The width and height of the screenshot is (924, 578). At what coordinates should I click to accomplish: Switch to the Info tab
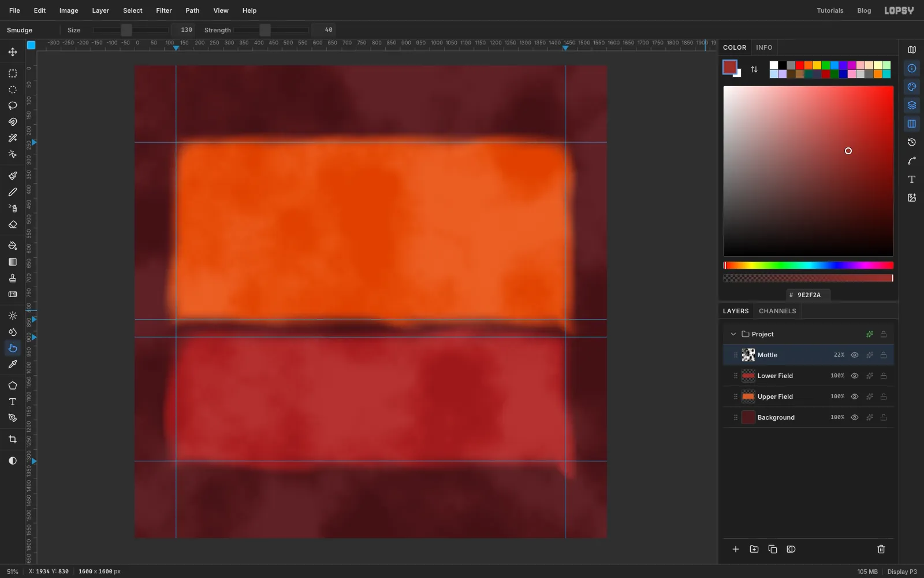click(x=764, y=47)
